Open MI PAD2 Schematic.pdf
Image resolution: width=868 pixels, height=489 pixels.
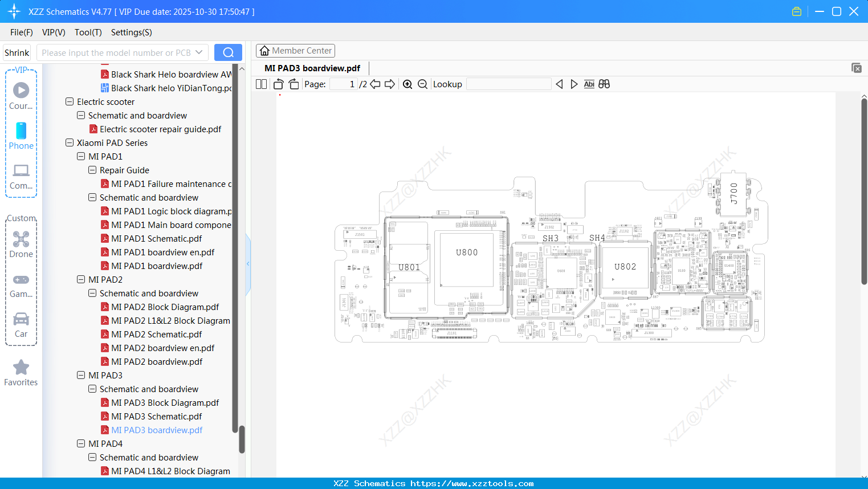(157, 334)
